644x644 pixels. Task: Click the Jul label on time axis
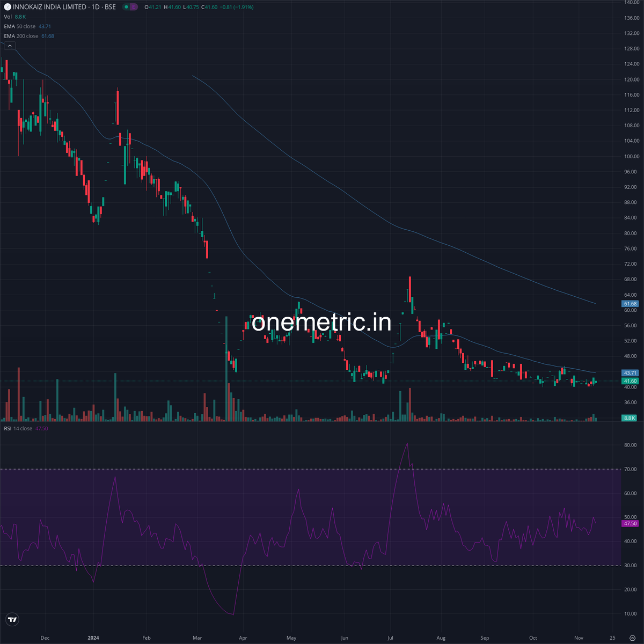(390, 638)
